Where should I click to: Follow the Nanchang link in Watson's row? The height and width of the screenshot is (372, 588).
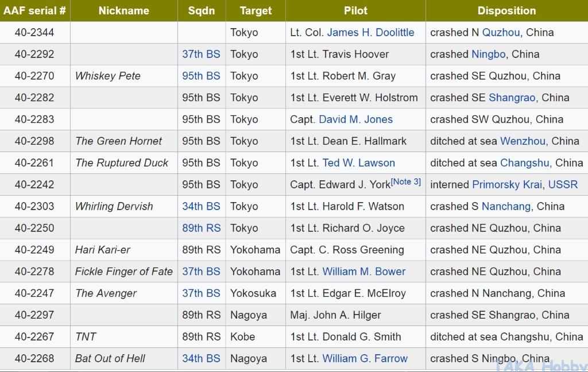click(x=506, y=206)
